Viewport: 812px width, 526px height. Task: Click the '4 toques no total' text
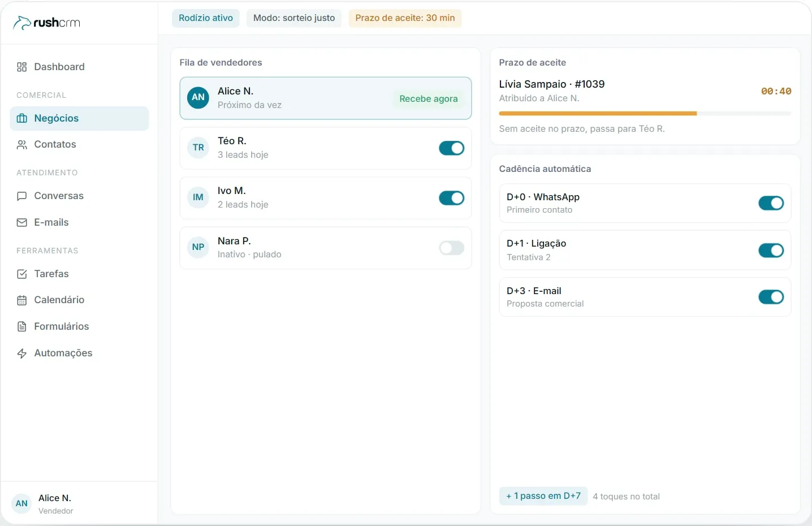(x=627, y=497)
